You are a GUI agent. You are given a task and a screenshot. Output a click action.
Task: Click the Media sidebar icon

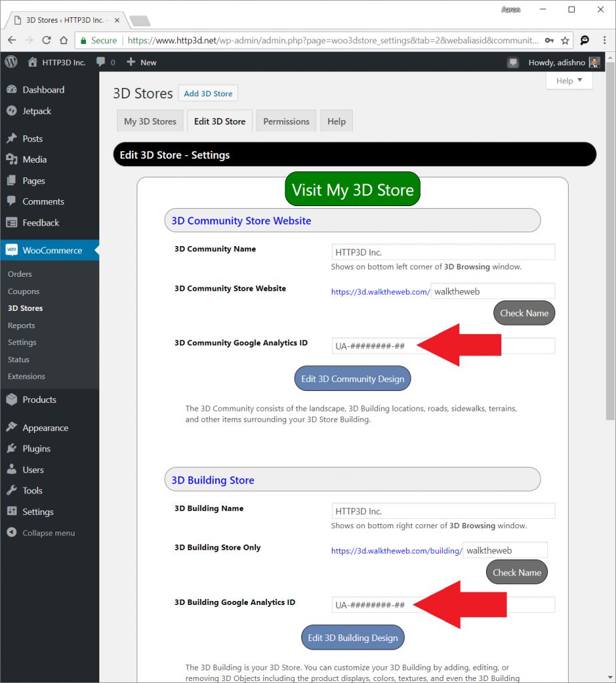point(13,159)
